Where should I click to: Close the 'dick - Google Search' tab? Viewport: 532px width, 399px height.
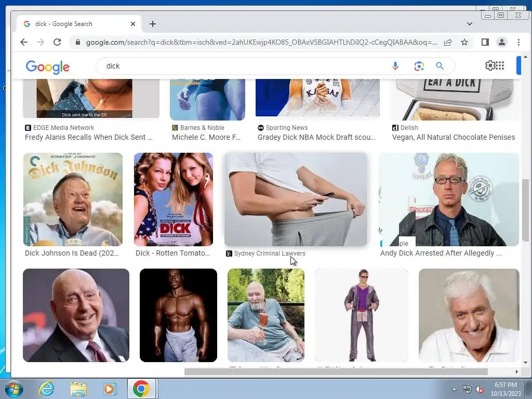point(133,24)
